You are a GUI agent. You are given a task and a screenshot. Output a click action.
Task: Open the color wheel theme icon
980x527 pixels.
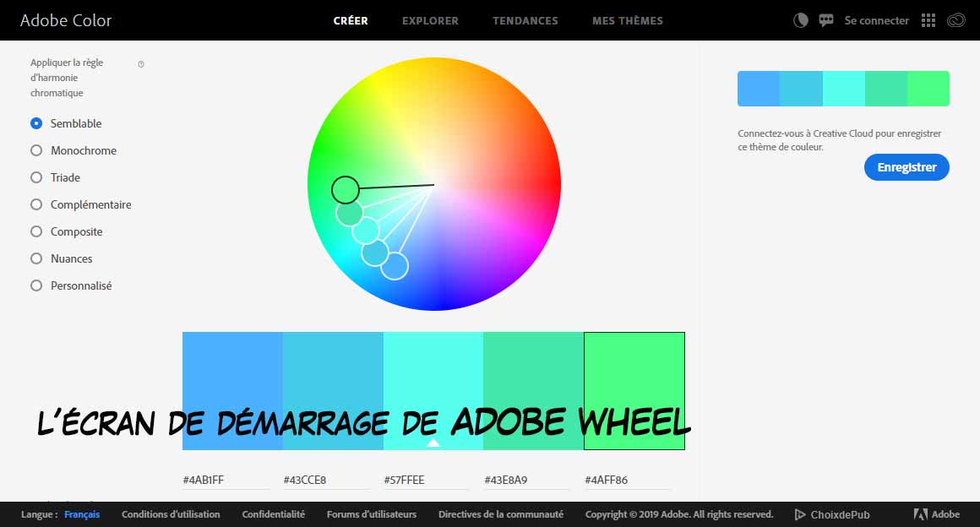[801, 20]
